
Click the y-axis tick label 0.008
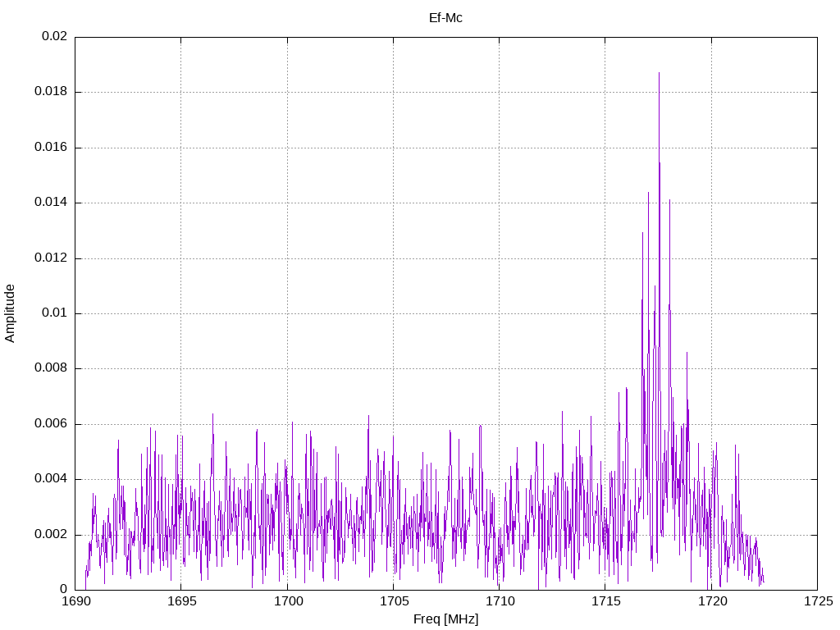pos(51,367)
